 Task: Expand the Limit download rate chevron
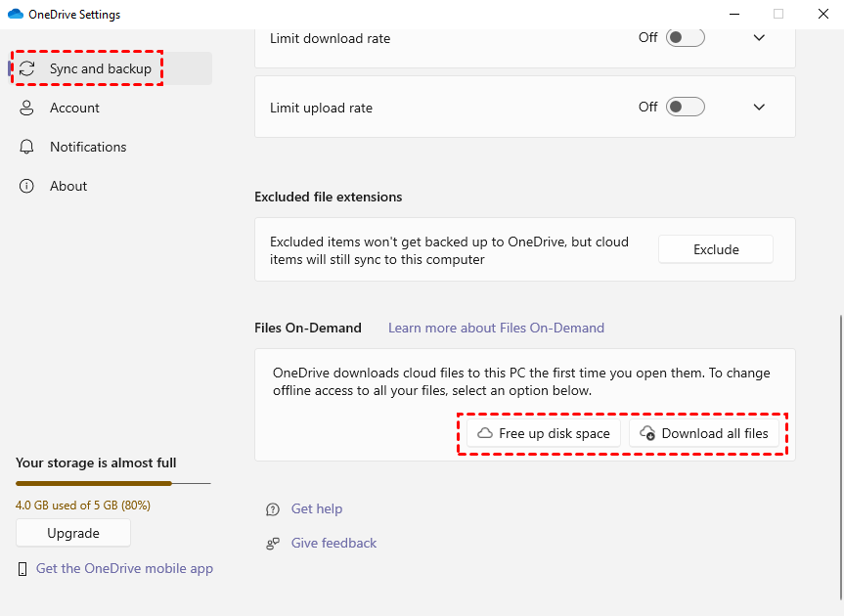pyautogui.click(x=760, y=38)
